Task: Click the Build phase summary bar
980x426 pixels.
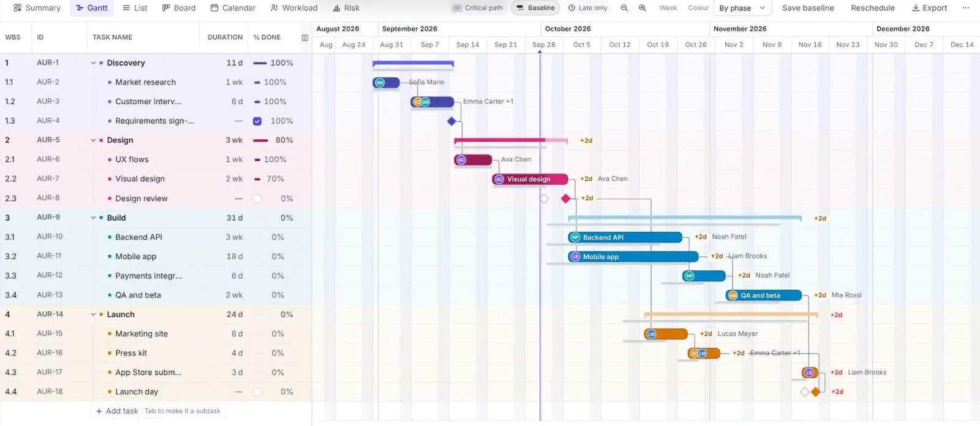Action: point(685,218)
